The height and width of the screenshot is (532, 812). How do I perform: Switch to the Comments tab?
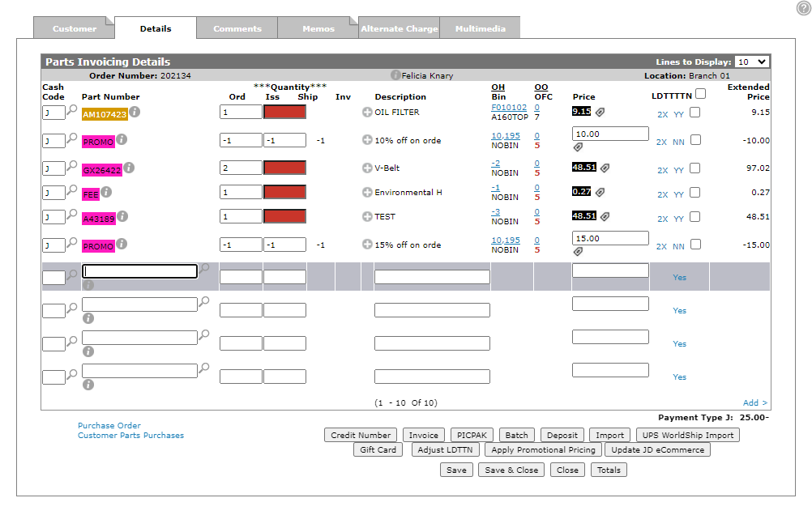tap(237, 28)
